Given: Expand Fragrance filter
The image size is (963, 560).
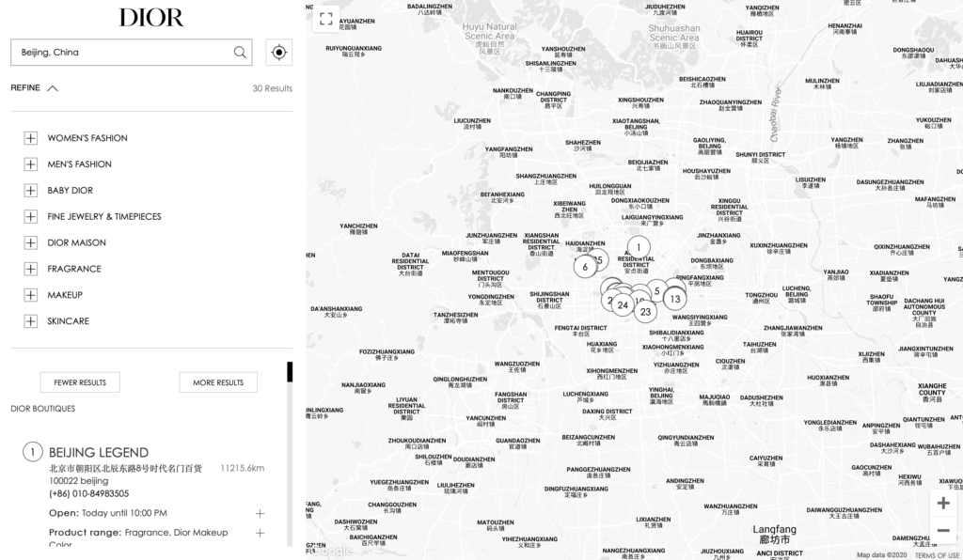Looking at the screenshot, I should pyautogui.click(x=31, y=269).
